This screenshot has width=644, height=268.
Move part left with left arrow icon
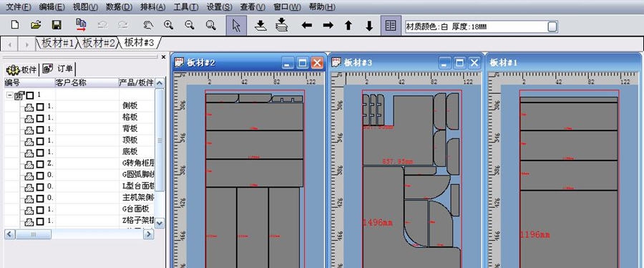[x=306, y=26]
